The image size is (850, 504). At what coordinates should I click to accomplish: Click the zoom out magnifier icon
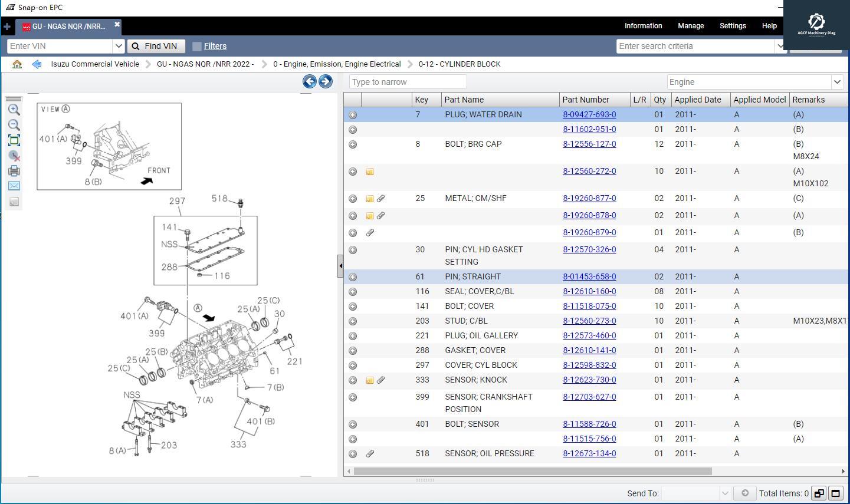[14, 125]
